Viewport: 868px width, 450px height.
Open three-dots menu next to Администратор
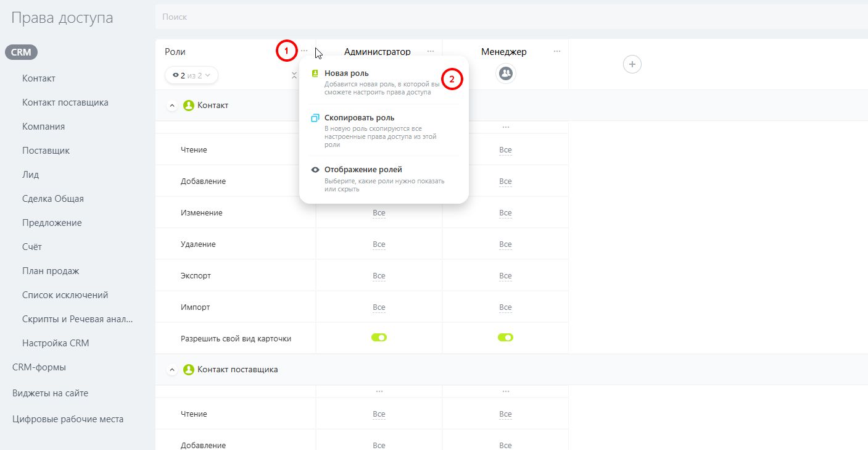tap(431, 52)
